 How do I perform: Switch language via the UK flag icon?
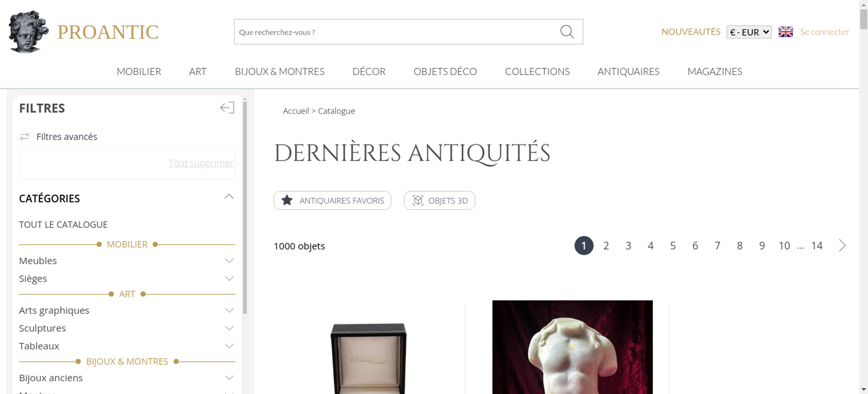[786, 32]
